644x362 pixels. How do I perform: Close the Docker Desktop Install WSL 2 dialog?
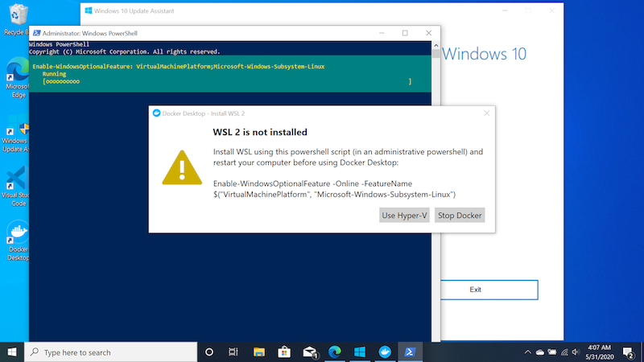point(487,113)
